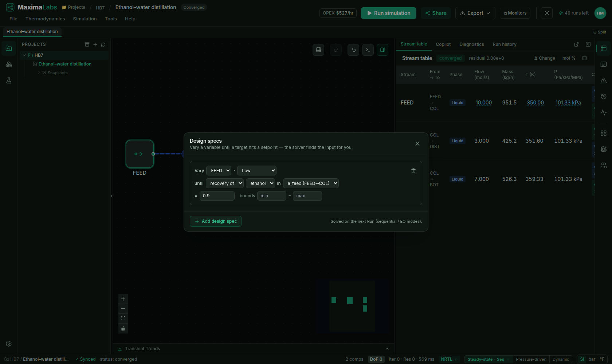Screen dimensions: 612x364
Task: Zoom in on the canvas with plus
Action: (123, 299)
